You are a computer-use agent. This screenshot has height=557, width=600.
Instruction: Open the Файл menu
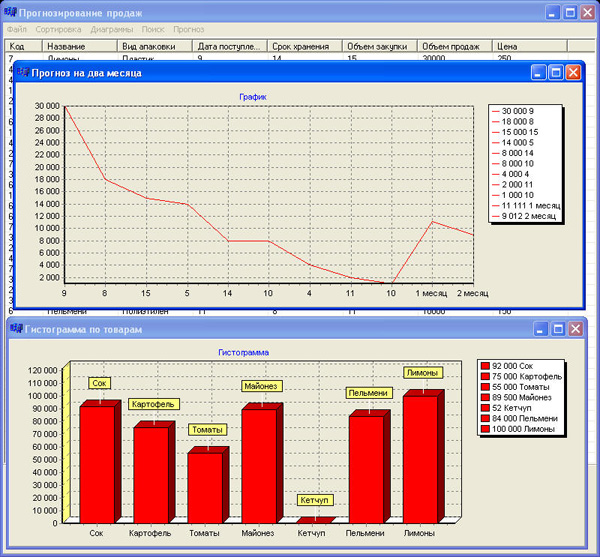point(17,30)
